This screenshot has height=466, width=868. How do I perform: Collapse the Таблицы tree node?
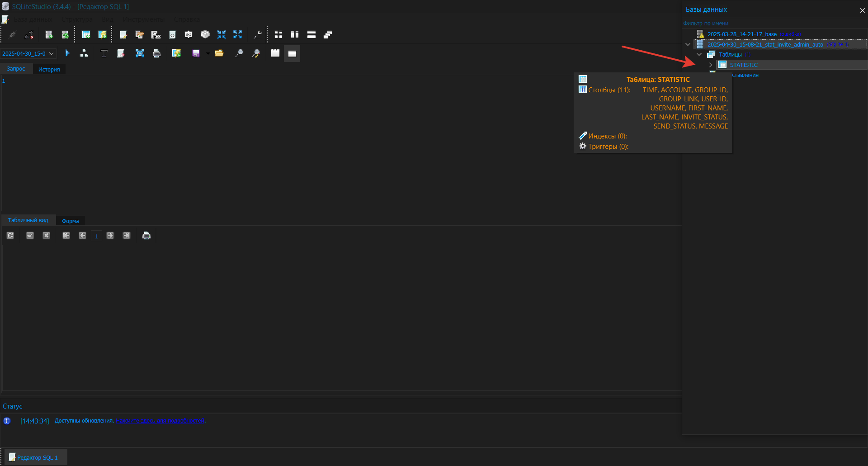pyautogui.click(x=699, y=54)
